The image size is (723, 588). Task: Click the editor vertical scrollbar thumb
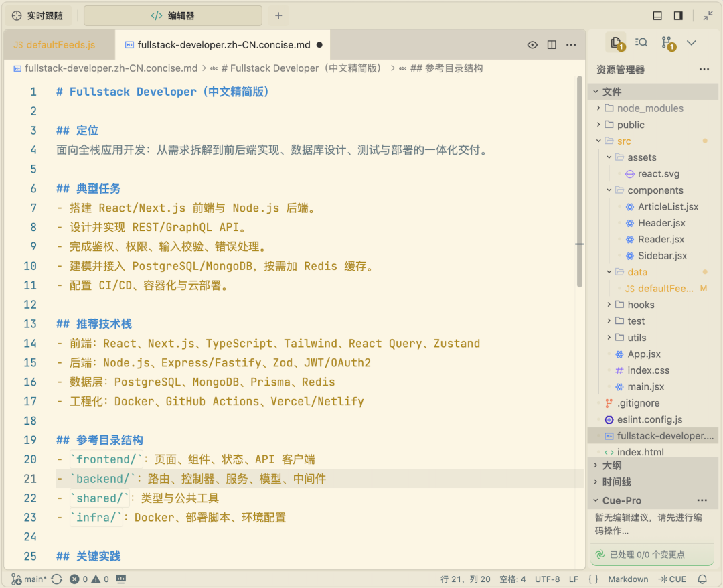(x=580, y=181)
